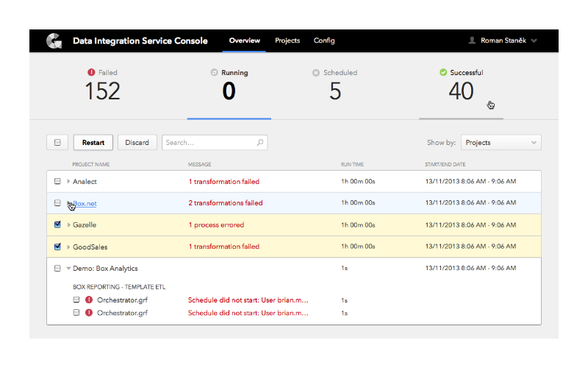
Task: Click the green Successful checkmark icon
Action: coord(443,72)
